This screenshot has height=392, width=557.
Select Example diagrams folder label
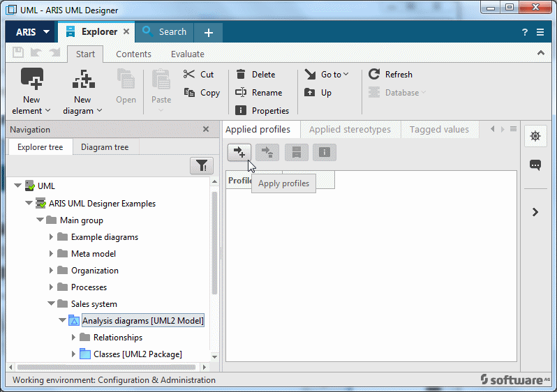(105, 237)
